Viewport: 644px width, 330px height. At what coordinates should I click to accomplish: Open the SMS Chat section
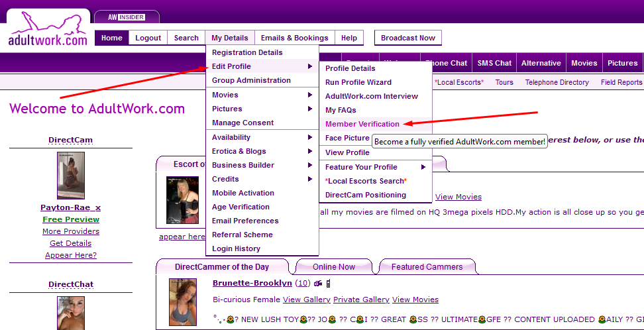pyautogui.click(x=494, y=64)
